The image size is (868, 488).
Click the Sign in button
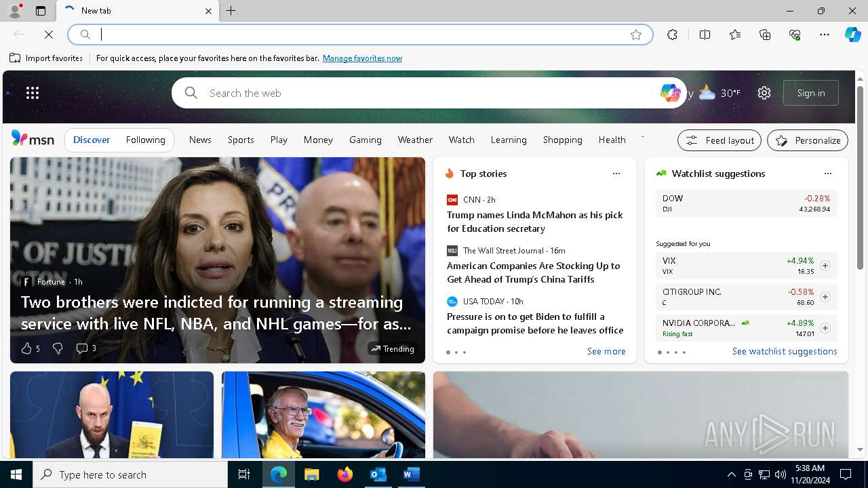pyautogui.click(x=811, y=93)
